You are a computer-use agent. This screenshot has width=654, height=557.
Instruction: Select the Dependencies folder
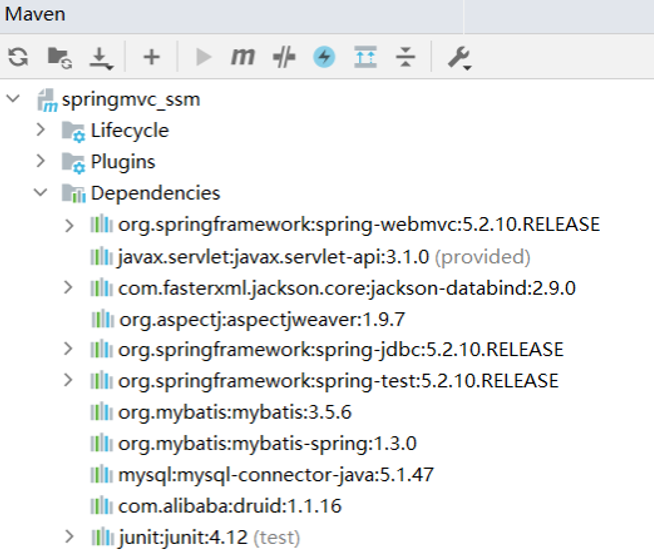(155, 193)
